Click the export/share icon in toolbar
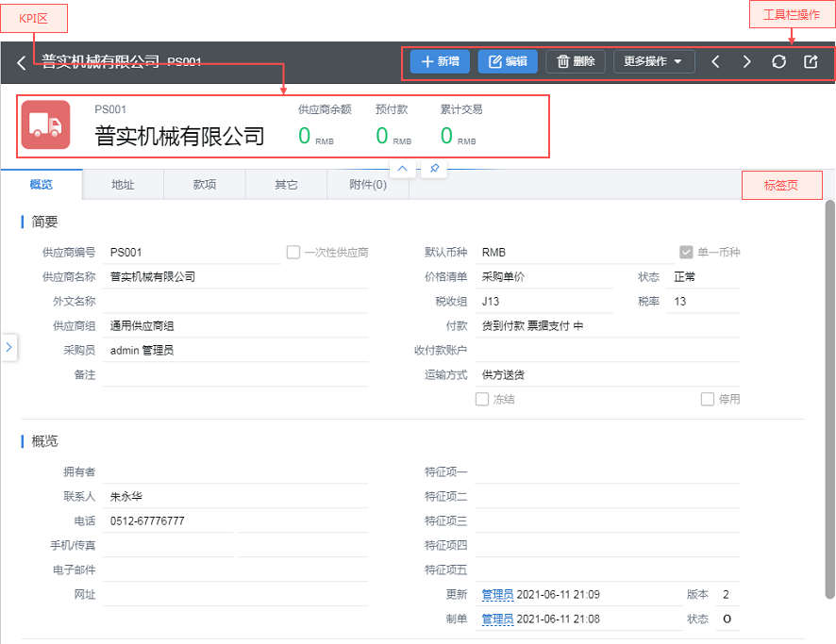This screenshot has height=644, width=836. pyautogui.click(x=811, y=62)
